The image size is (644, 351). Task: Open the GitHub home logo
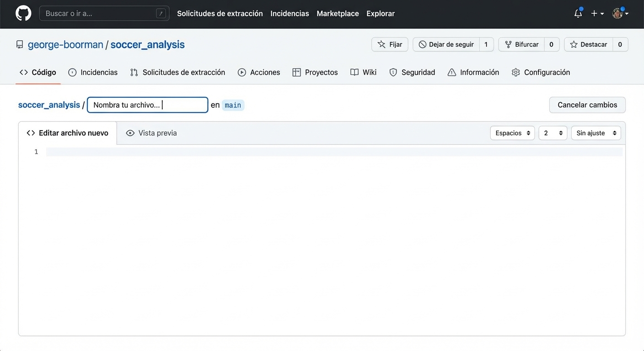click(x=23, y=13)
